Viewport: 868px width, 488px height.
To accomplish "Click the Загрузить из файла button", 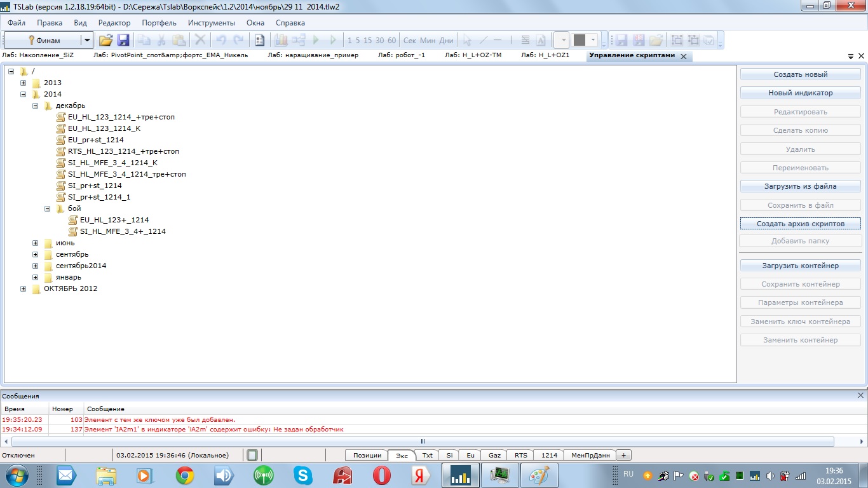I will pos(800,187).
